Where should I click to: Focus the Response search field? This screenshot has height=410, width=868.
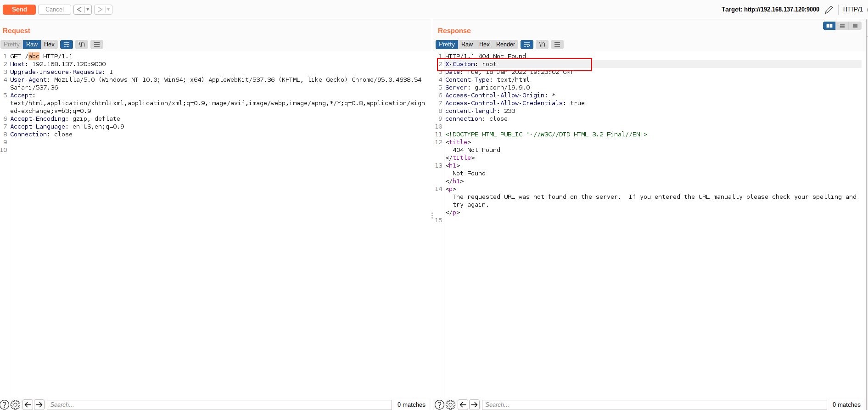tap(655, 404)
